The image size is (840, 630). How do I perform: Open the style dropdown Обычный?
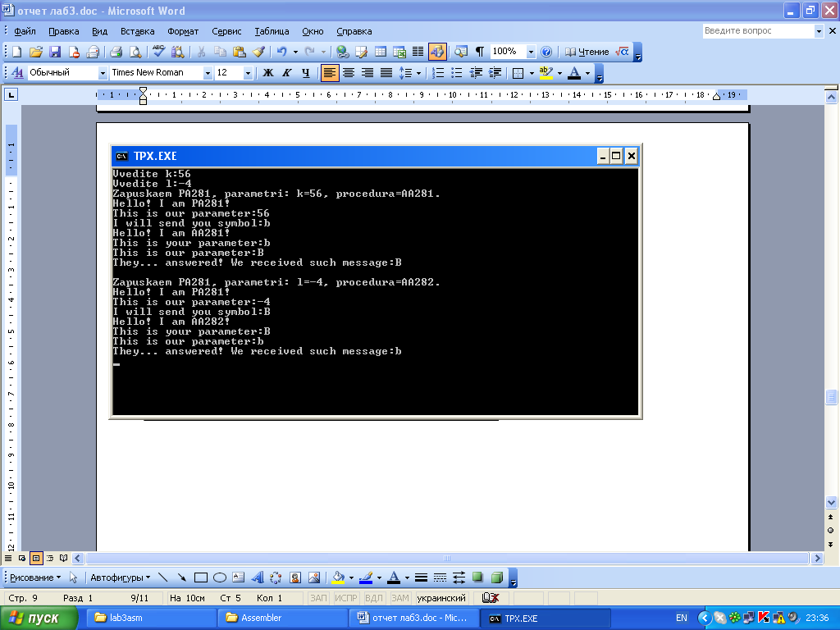pos(103,73)
